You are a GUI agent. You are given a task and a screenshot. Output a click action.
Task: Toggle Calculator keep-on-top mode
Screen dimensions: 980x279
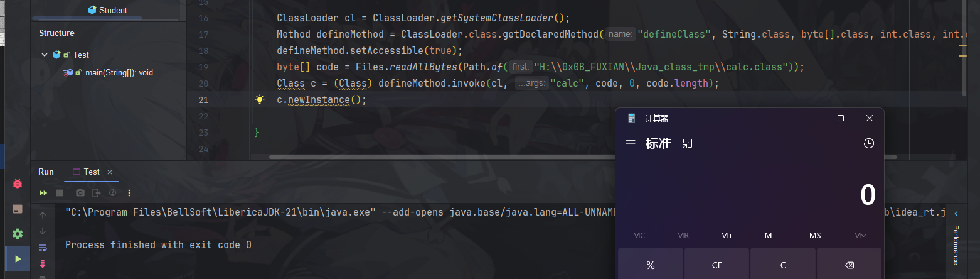(688, 144)
